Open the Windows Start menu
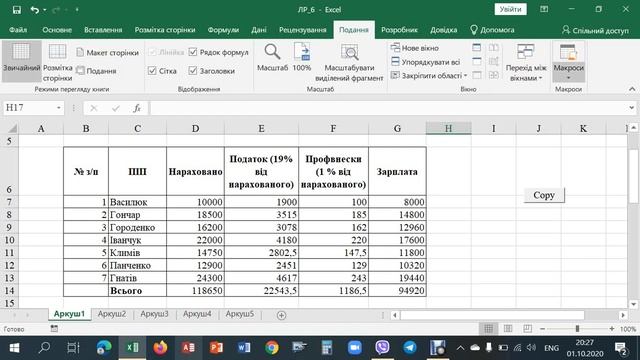The image size is (640, 360). [14, 348]
